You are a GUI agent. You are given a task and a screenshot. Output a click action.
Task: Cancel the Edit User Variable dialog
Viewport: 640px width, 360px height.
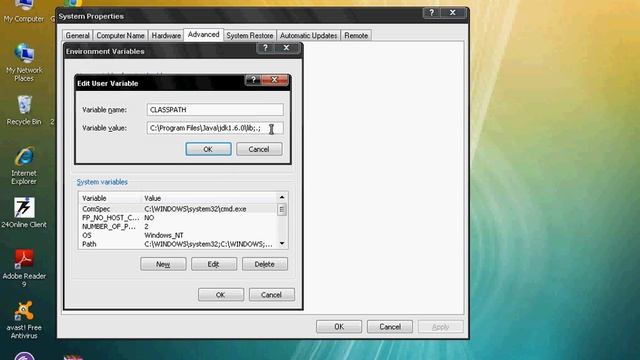pos(259,149)
